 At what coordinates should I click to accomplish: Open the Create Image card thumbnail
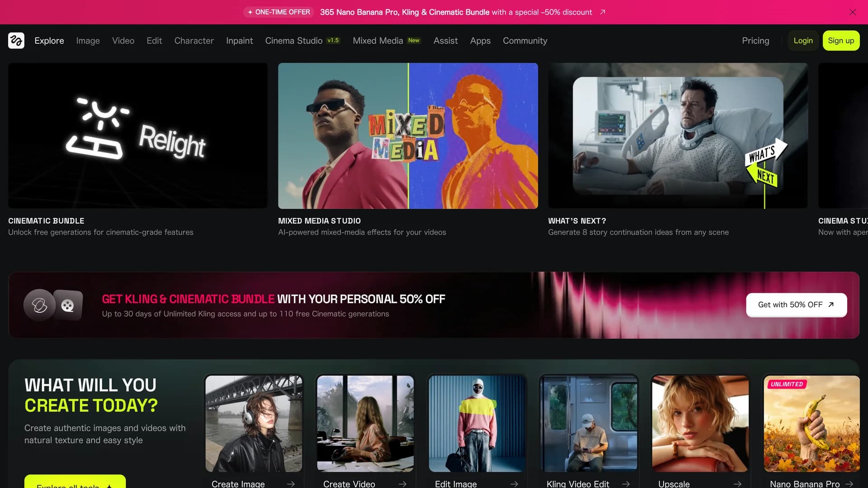click(x=254, y=424)
